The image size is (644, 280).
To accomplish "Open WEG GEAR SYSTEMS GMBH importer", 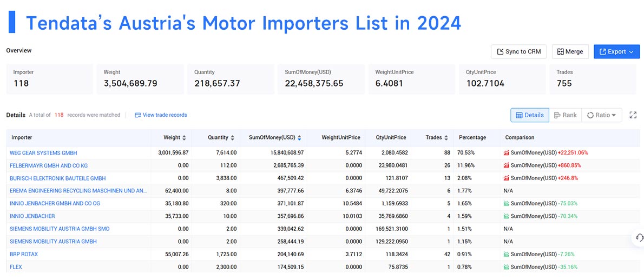I will pyautogui.click(x=43, y=153).
